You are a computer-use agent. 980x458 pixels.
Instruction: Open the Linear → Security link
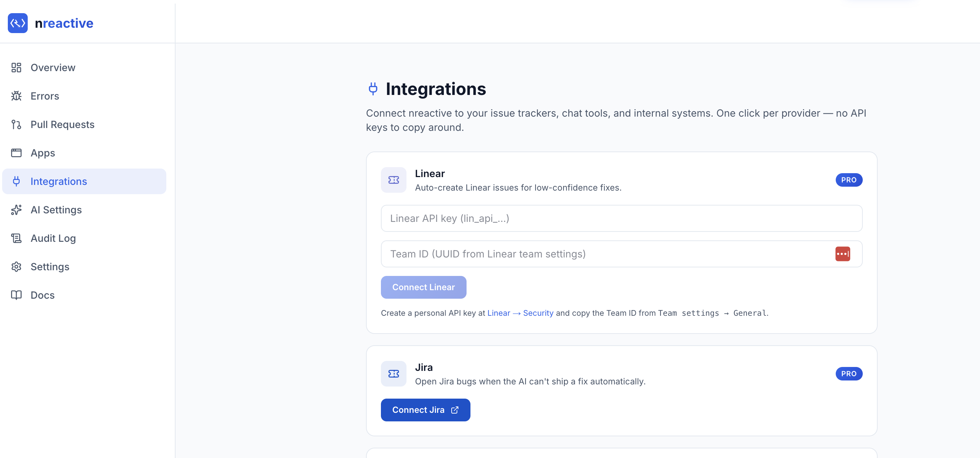(x=521, y=313)
